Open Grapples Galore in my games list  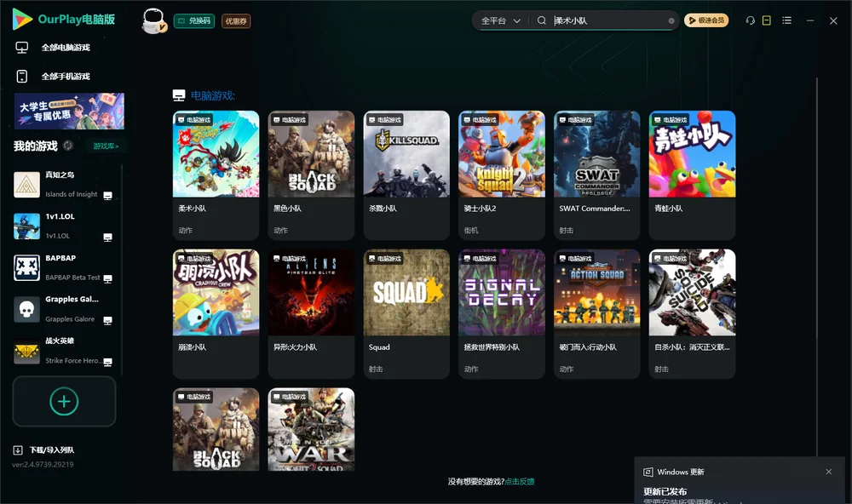tap(64, 309)
